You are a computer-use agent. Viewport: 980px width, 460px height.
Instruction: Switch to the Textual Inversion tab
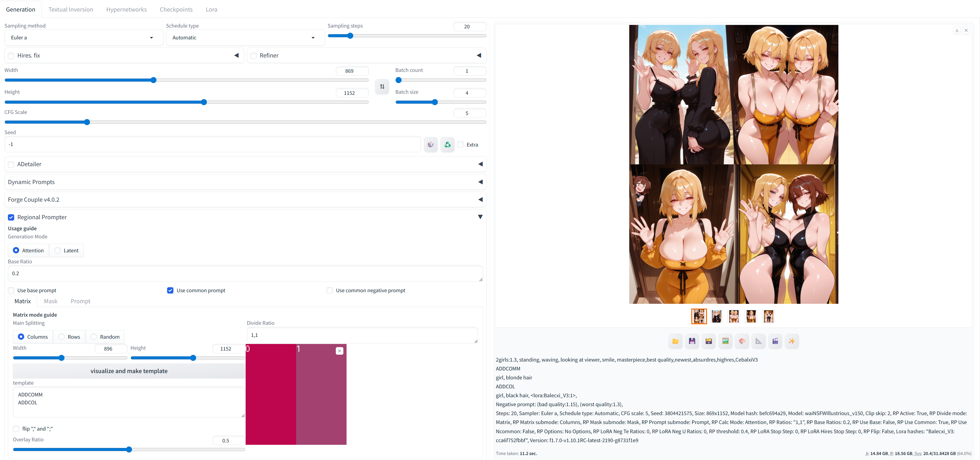click(71, 9)
